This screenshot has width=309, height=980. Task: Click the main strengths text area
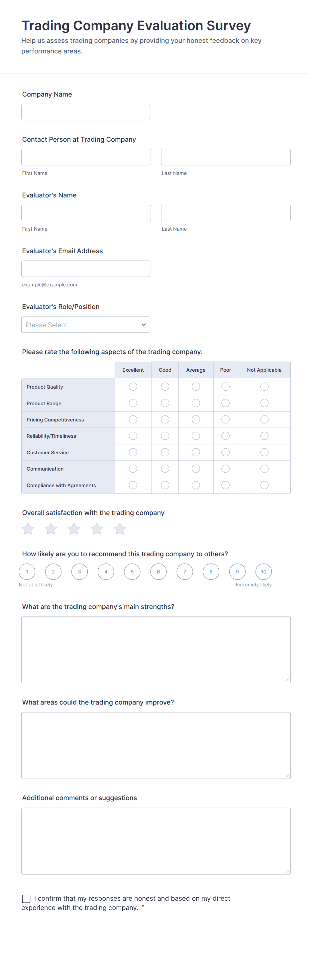coord(156,649)
